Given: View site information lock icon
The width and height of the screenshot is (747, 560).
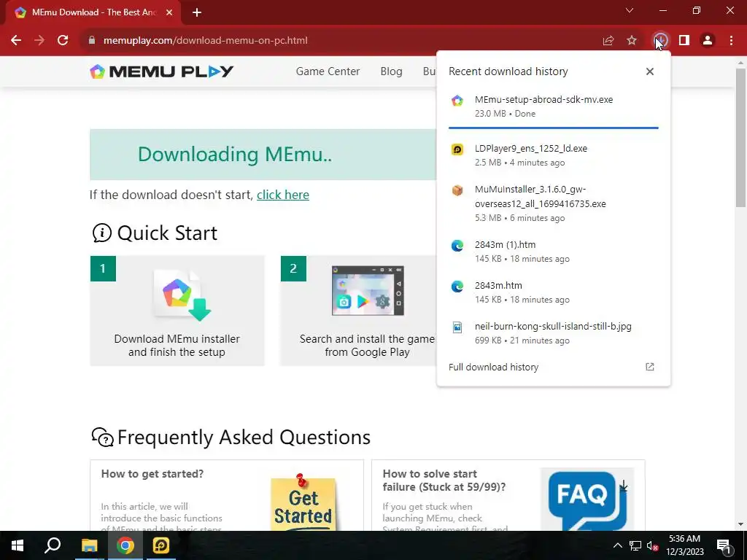Looking at the screenshot, I should point(92,41).
